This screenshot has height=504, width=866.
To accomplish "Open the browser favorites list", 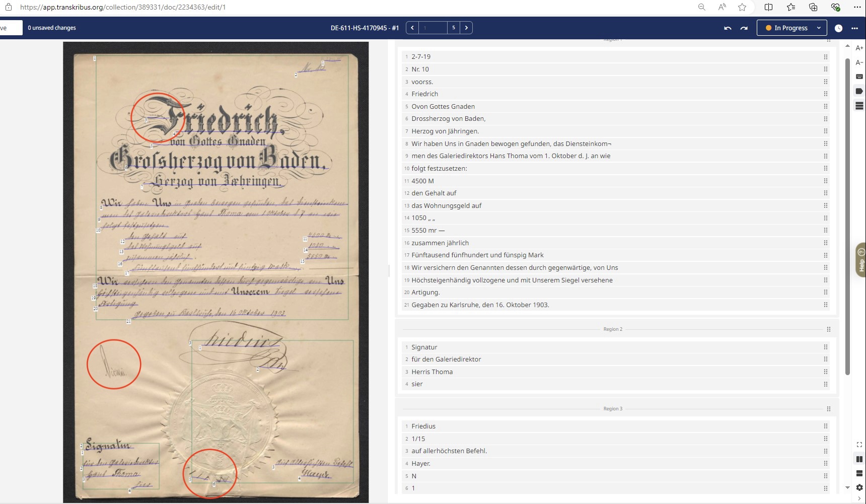I will [x=791, y=7].
